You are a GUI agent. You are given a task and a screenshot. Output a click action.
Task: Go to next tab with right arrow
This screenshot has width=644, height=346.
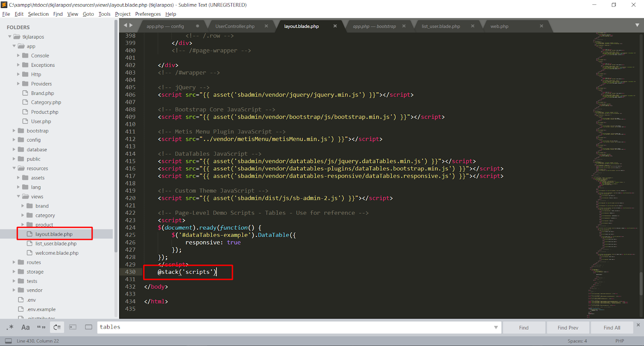point(131,25)
